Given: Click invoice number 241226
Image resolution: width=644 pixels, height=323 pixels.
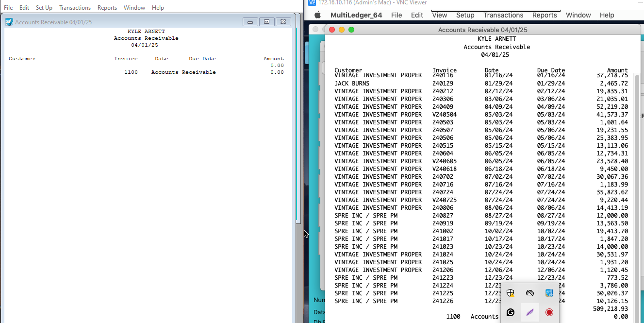Looking at the screenshot, I should click(443, 301).
